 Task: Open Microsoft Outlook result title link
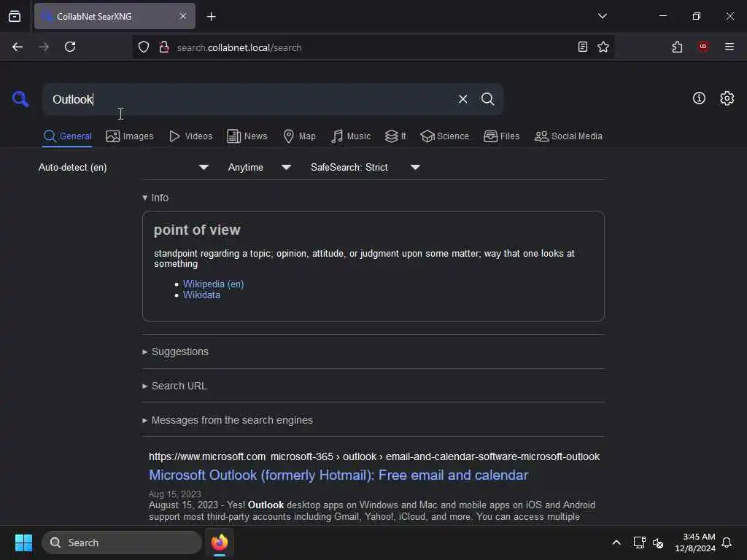[338, 475]
